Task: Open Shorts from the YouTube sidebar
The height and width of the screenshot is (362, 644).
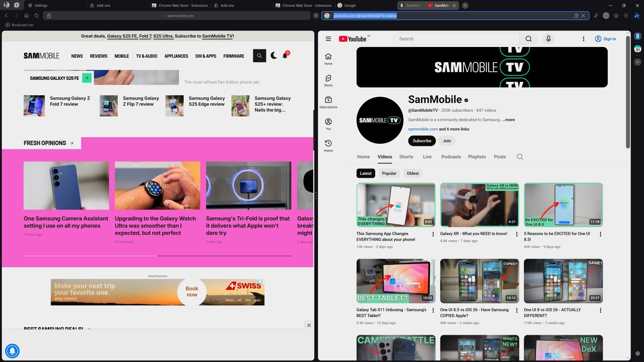Action: 328,81
